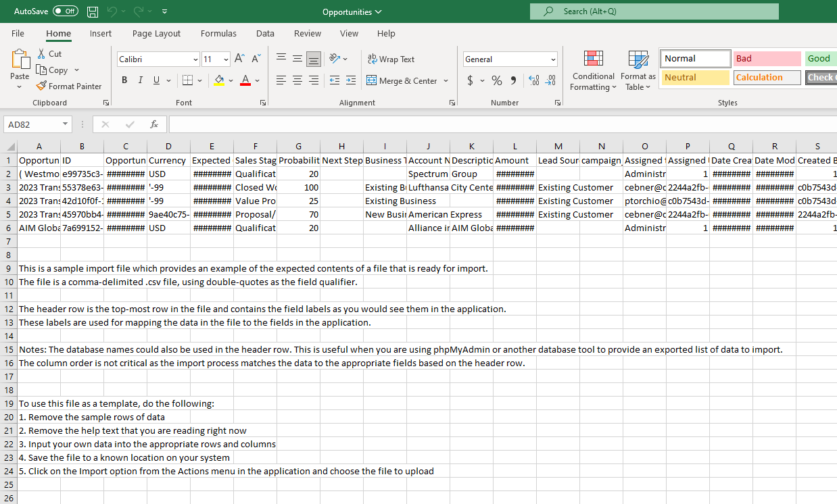Click the Paste clipboard icon
837x504 pixels.
pyautogui.click(x=20, y=59)
